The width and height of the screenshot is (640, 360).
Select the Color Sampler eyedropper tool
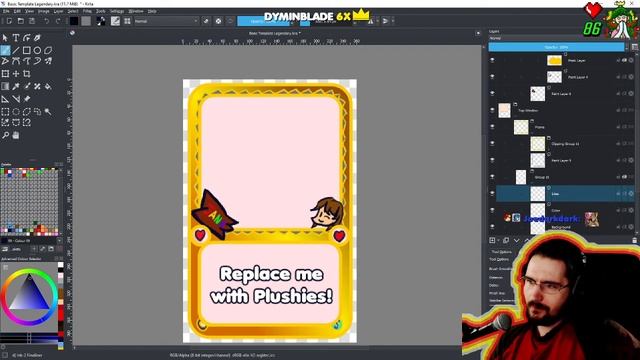pyautogui.click(x=16, y=87)
